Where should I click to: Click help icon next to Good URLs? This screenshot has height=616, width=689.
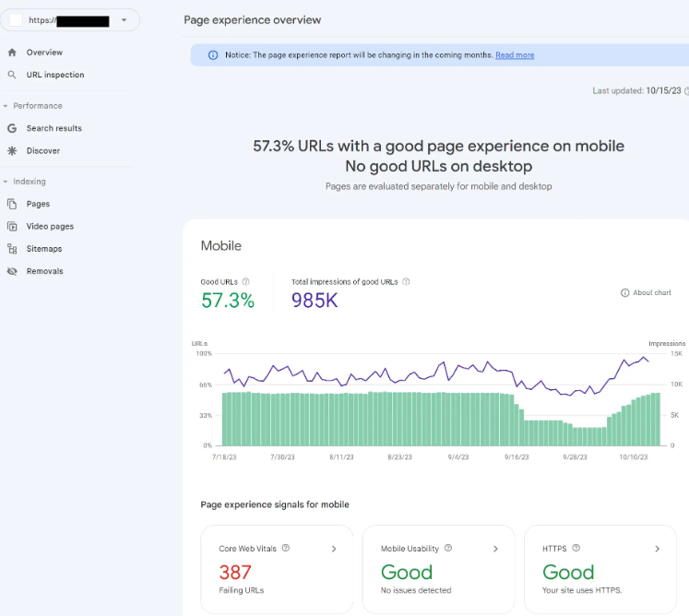(245, 281)
